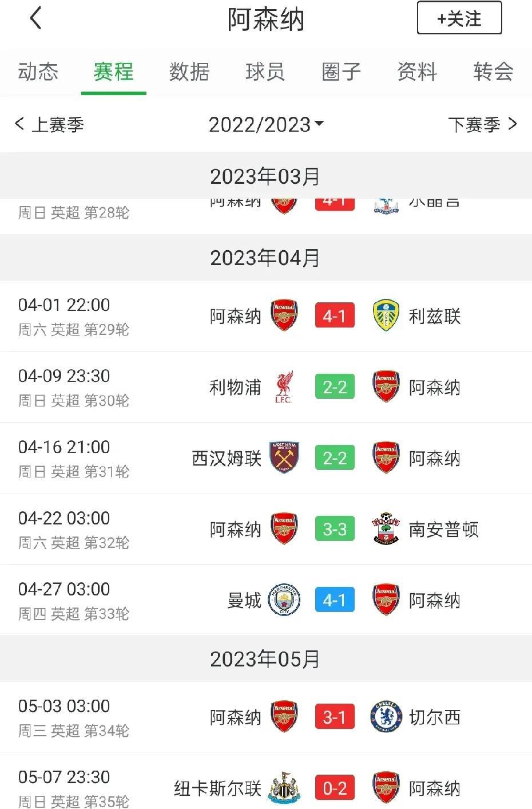Click the 切尔西 team name
The height and width of the screenshot is (809, 532).
[x=435, y=717]
